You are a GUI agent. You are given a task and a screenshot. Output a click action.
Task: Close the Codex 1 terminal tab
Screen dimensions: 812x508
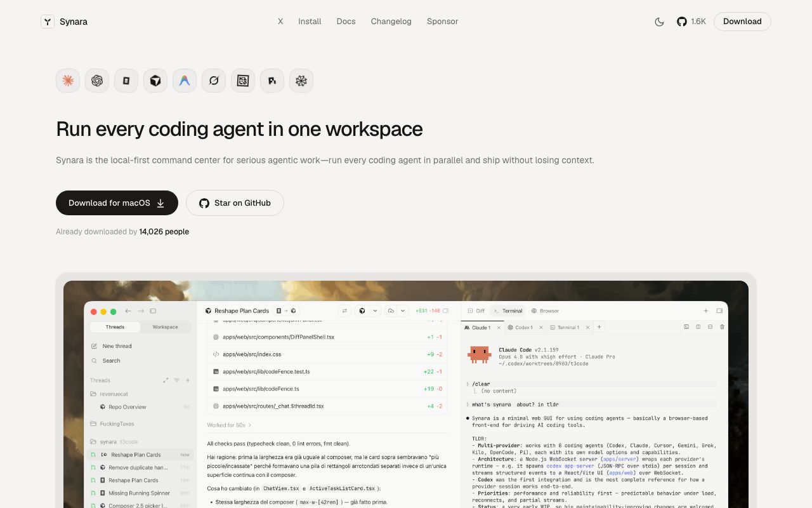(x=540, y=328)
